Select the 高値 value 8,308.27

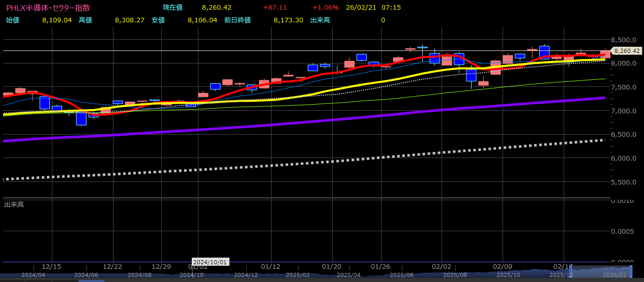tap(130, 20)
